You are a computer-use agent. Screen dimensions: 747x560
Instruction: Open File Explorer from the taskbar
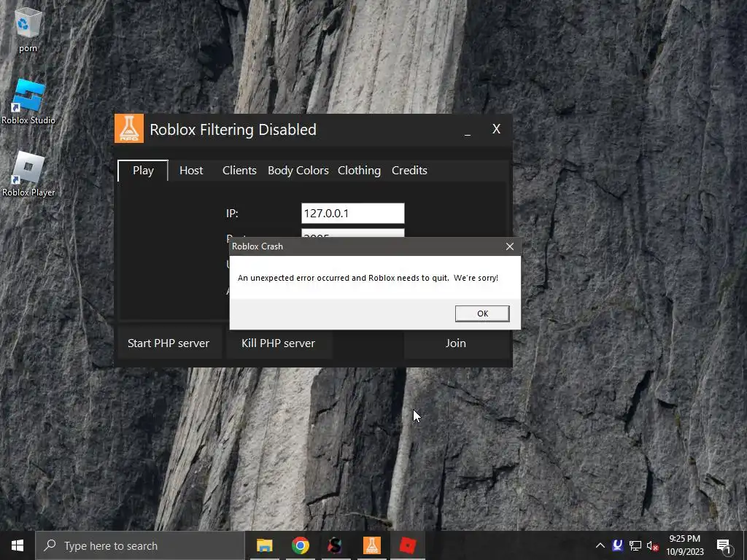(x=264, y=545)
